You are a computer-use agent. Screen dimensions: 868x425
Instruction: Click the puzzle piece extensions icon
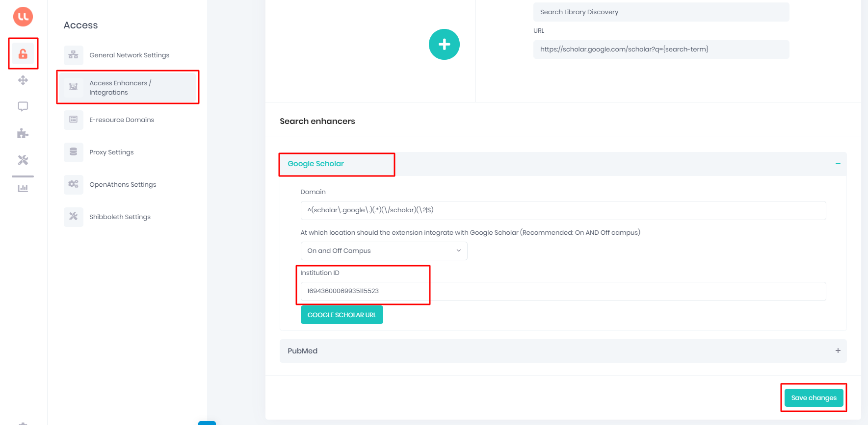[23, 133]
